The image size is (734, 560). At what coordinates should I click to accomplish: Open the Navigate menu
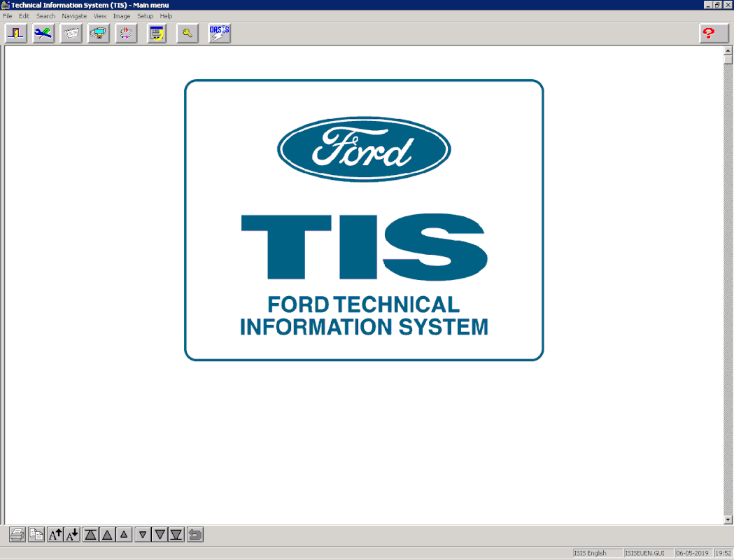[74, 16]
